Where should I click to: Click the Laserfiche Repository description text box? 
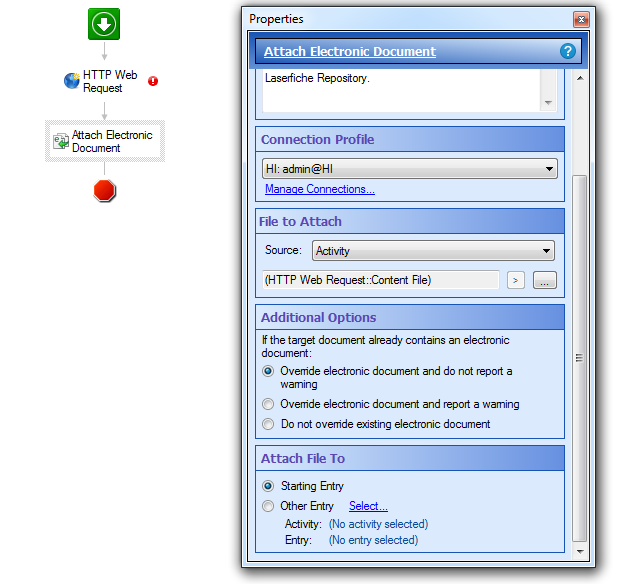click(401, 90)
